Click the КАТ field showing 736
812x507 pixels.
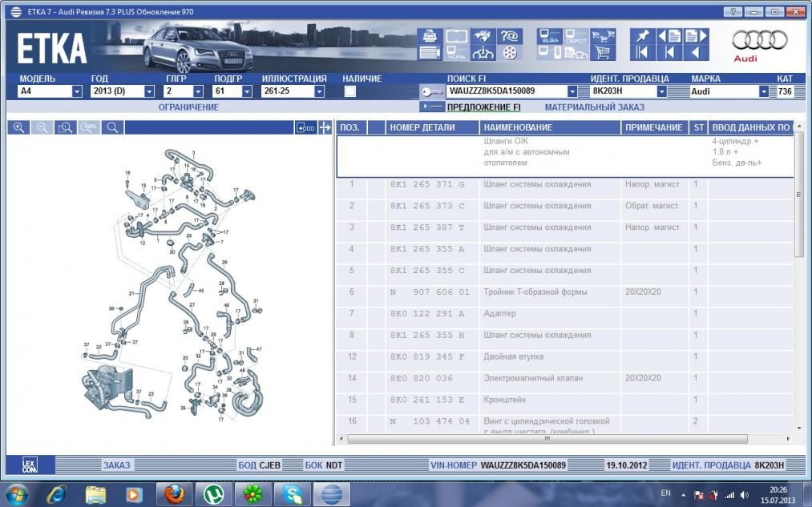pyautogui.click(x=785, y=91)
